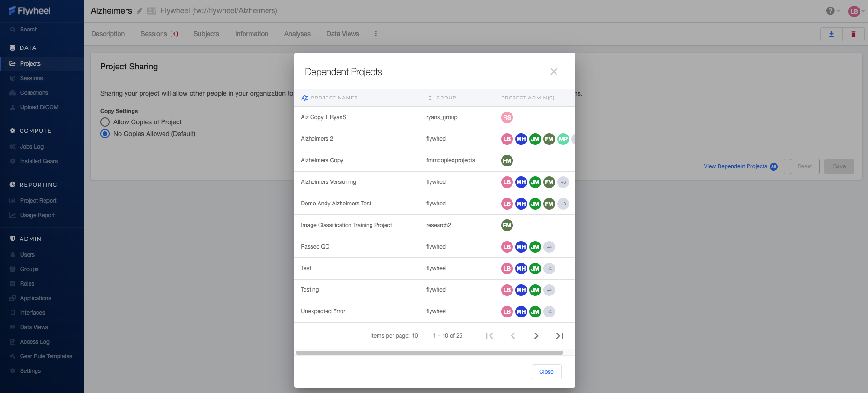
Task: Open Applications admin page
Action: coord(35,298)
